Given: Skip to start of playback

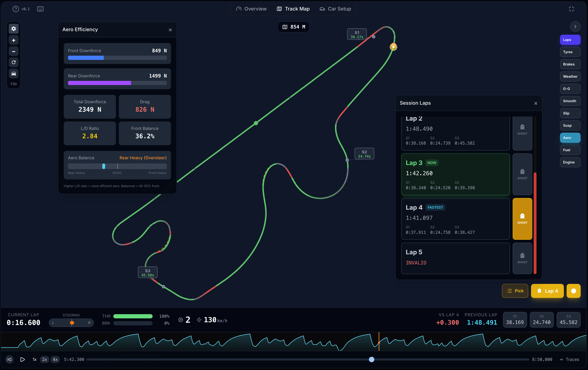Looking at the screenshot, I should tap(9, 359).
